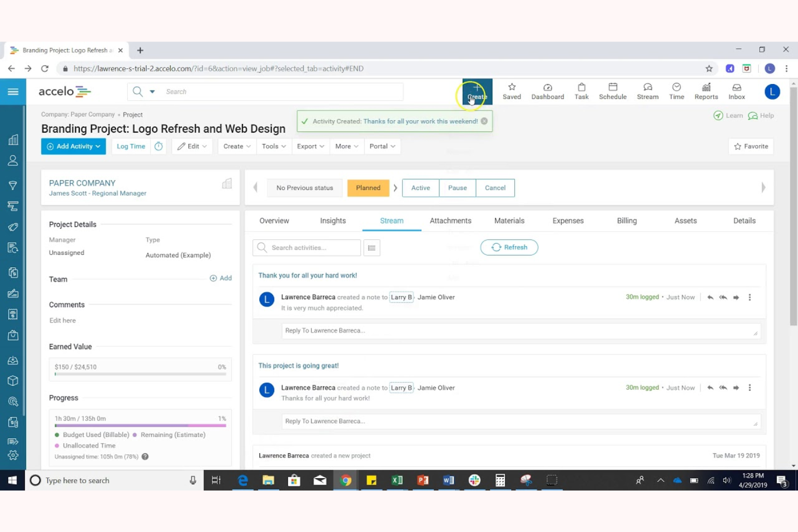The height and width of the screenshot is (532, 798).
Task: Open the Tools dropdown menu
Action: [274, 147]
